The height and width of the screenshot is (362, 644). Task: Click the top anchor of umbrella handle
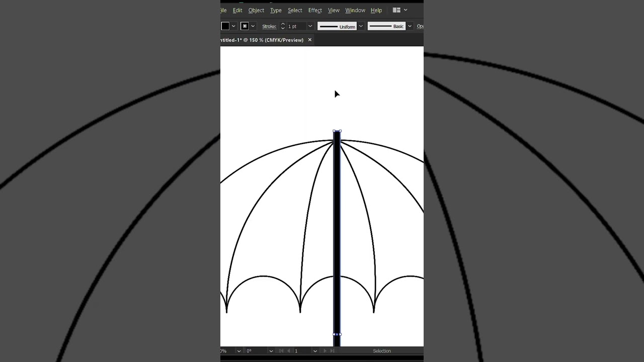pos(337,131)
